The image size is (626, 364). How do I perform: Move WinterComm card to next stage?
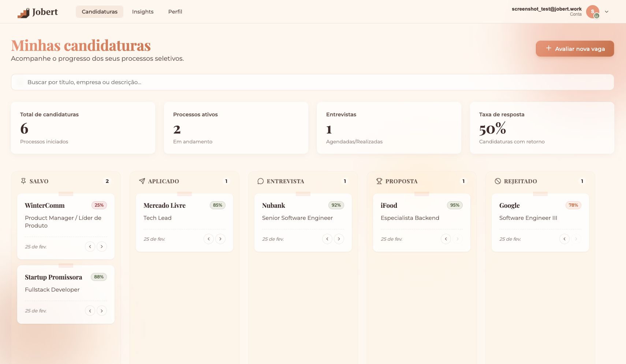pos(102,247)
